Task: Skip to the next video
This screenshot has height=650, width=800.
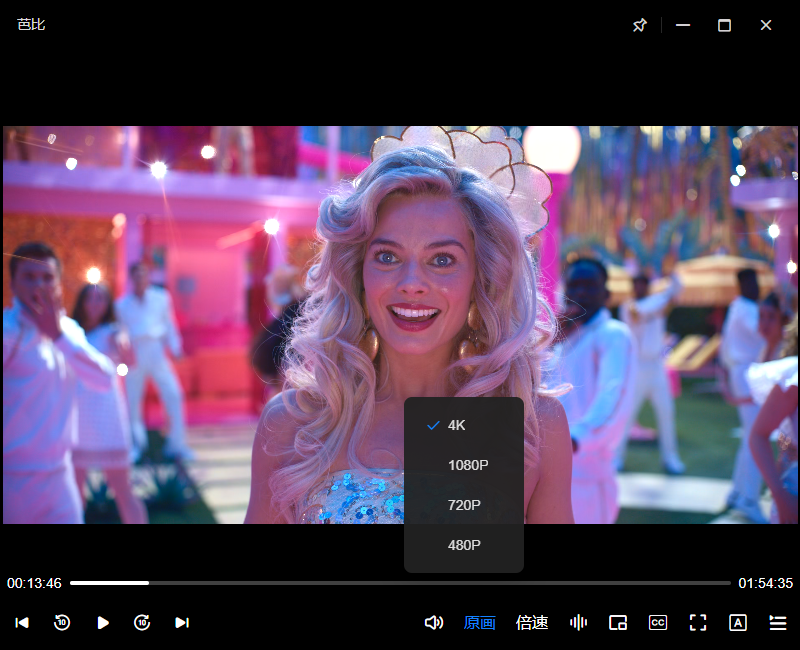Action: pyautogui.click(x=182, y=623)
